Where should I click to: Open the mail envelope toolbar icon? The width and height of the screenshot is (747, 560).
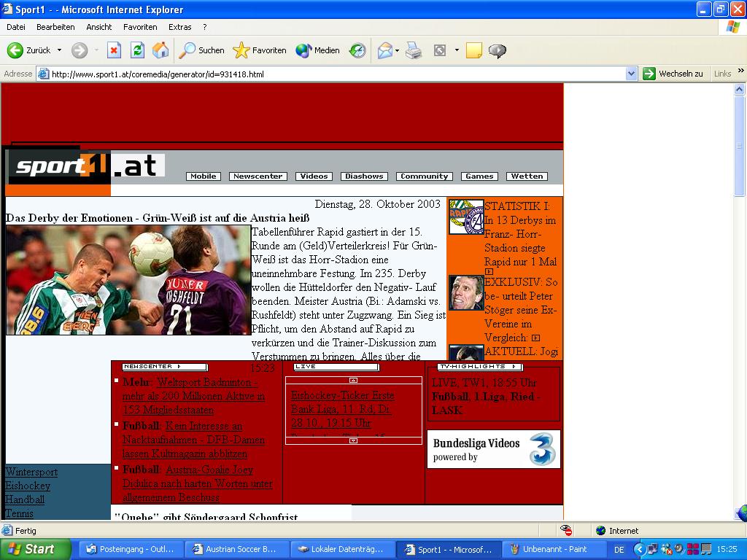point(385,50)
